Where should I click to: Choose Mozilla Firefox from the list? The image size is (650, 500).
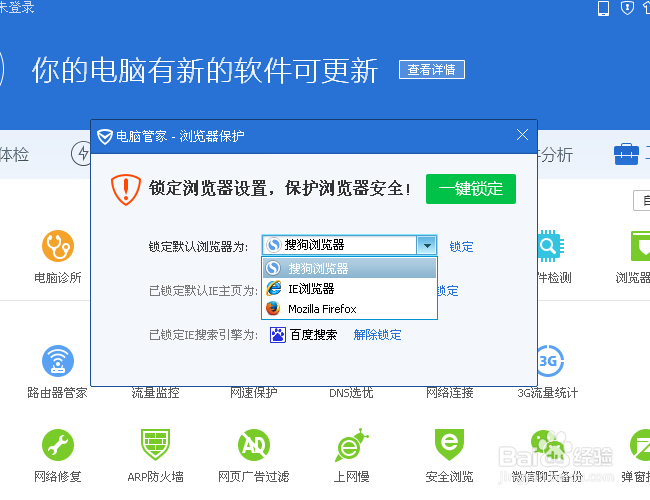[349, 309]
